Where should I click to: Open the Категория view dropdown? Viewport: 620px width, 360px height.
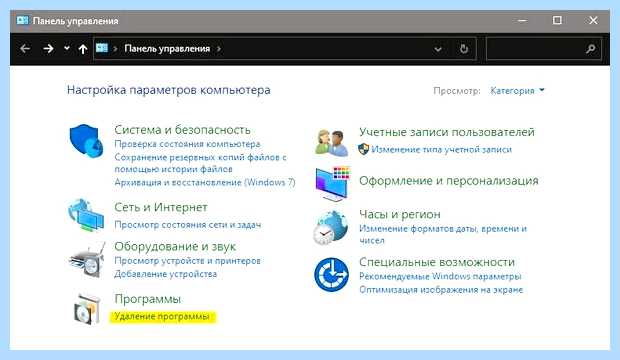click(x=517, y=91)
